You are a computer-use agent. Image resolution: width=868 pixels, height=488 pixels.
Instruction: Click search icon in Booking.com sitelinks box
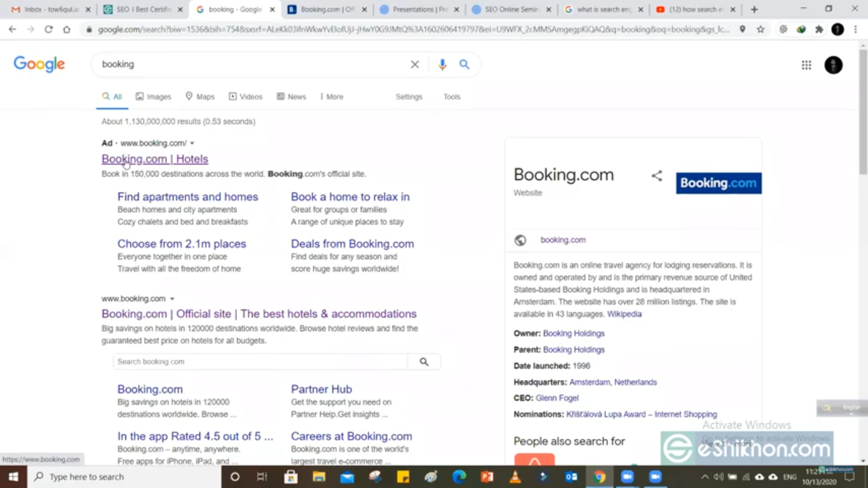[x=424, y=362]
